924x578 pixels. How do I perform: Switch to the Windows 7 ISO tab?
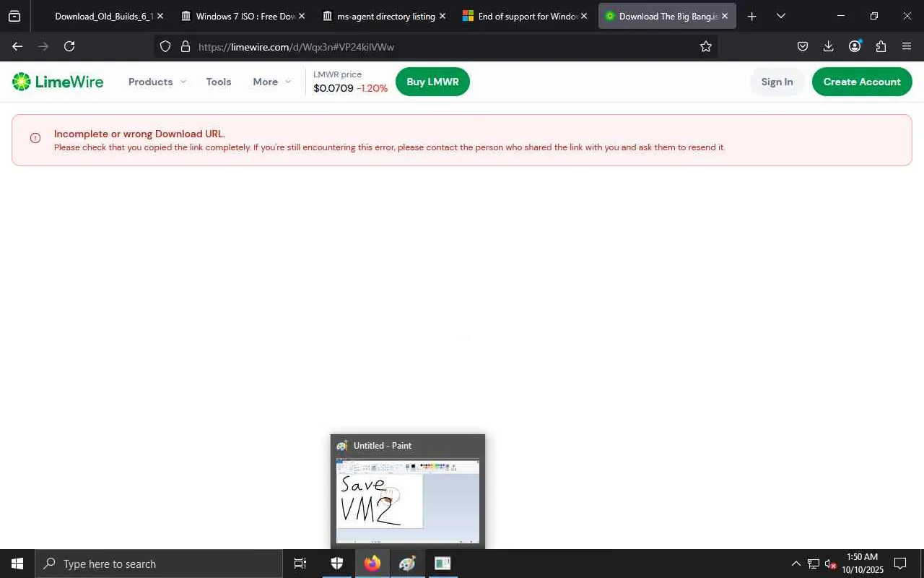coord(243,16)
